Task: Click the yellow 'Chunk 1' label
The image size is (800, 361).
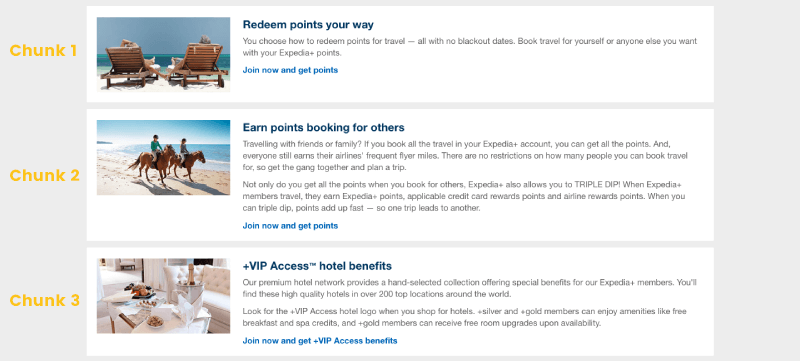Action: click(x=43, y=51)
